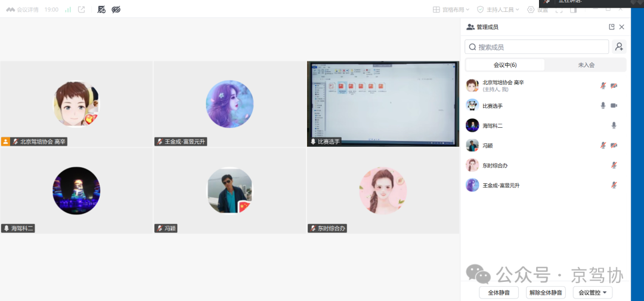The width and height of the screenshot is (644, 301).
Task: Click 比赛选手 panda avatar in list
Action: [x=472, y=105]
